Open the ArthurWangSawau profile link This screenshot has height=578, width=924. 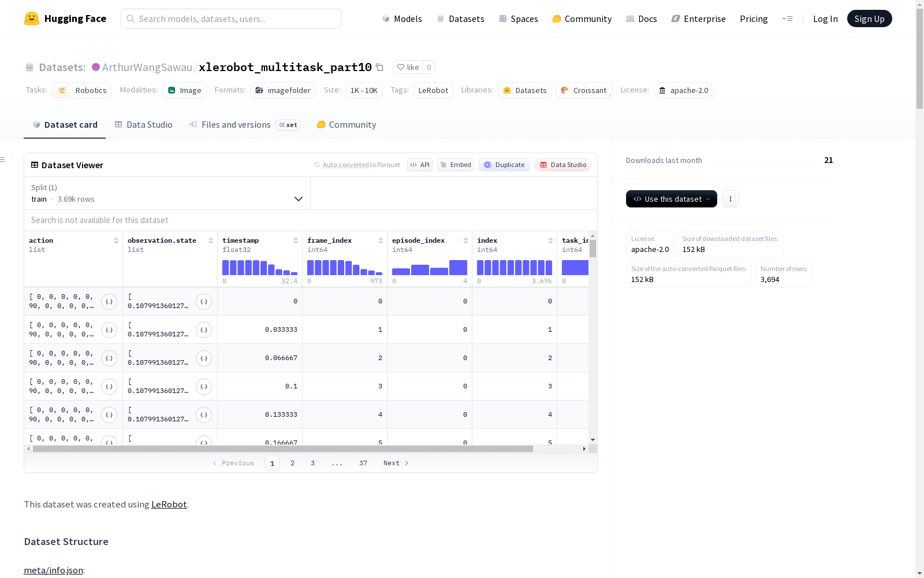point(147,67)
